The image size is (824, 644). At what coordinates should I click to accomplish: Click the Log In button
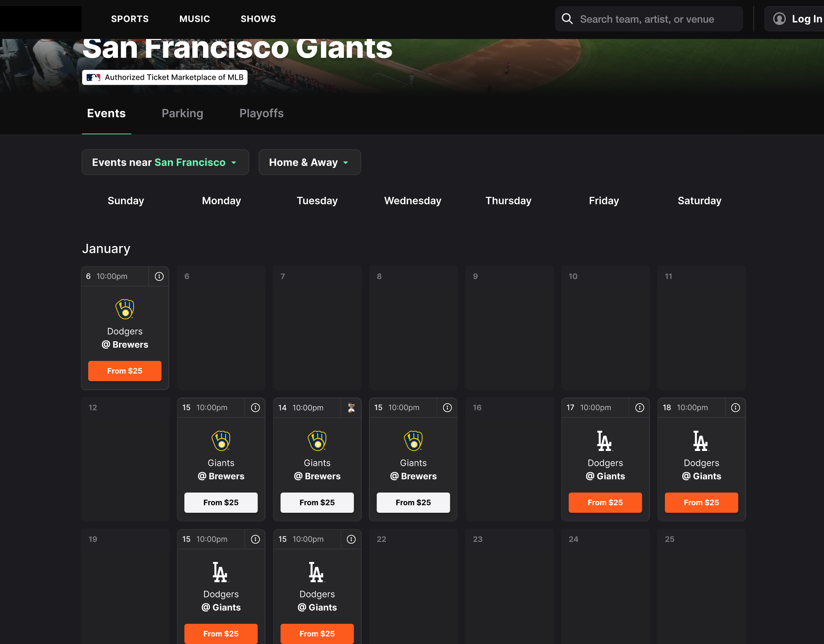click(794, 19)
